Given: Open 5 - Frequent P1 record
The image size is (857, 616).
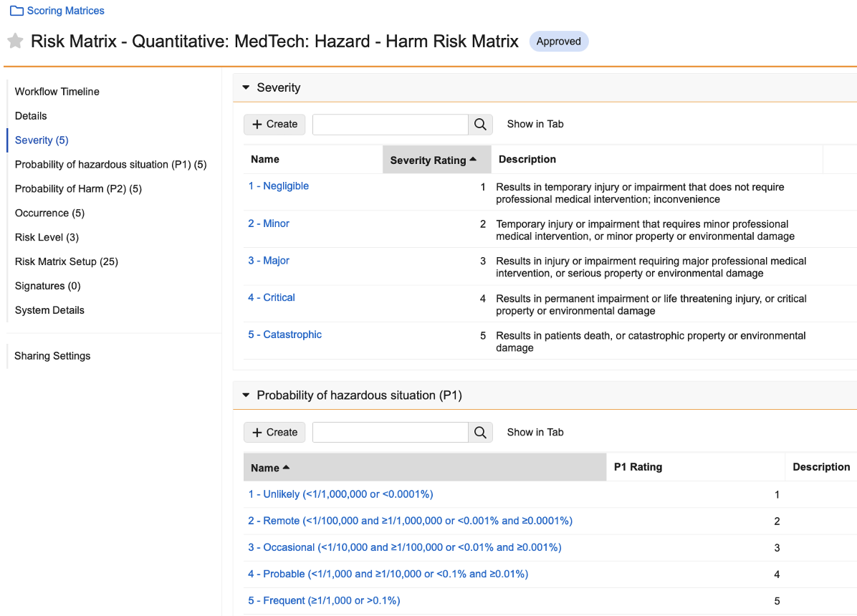Looking at the screenshot, I should (x=324, y=601).
